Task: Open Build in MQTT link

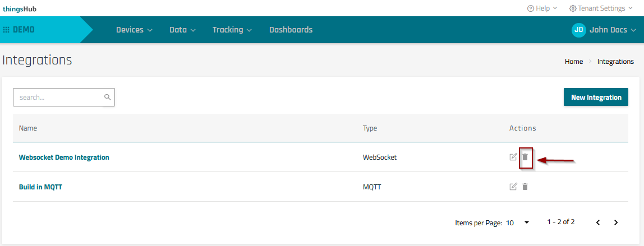Action: 40,187
